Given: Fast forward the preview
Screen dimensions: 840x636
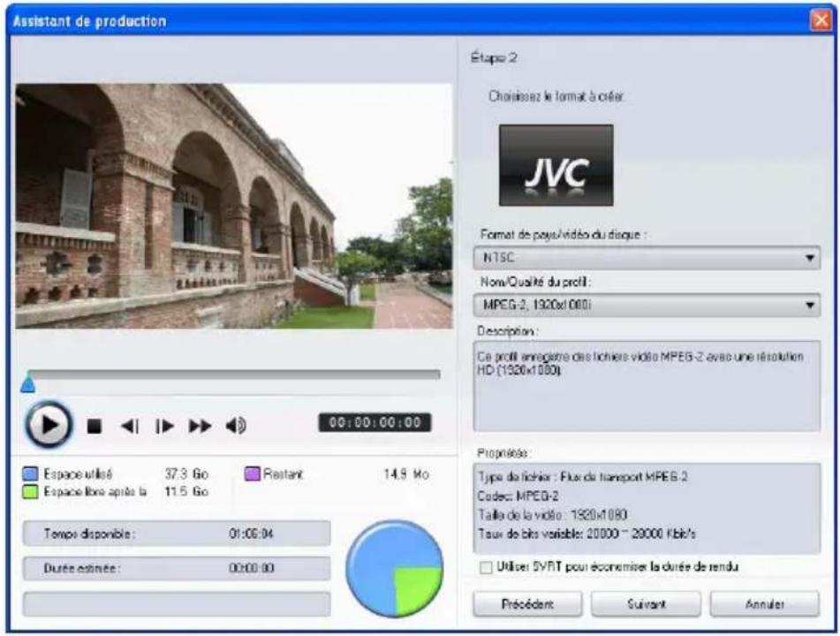Looking at the screenshot, I should (x=200, y=427).
